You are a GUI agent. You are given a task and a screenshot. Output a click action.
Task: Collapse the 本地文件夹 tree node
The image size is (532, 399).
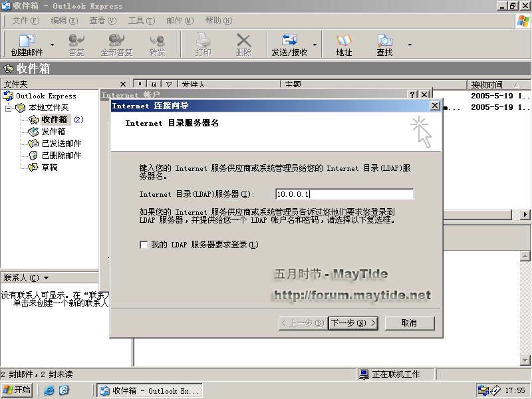pyautogui.click(x=9, y=108)
